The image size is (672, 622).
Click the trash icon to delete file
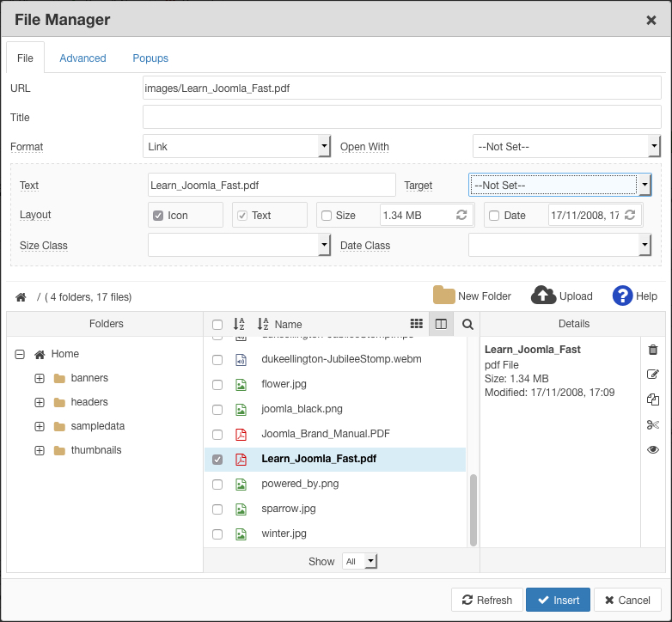[x=652, y=350]
